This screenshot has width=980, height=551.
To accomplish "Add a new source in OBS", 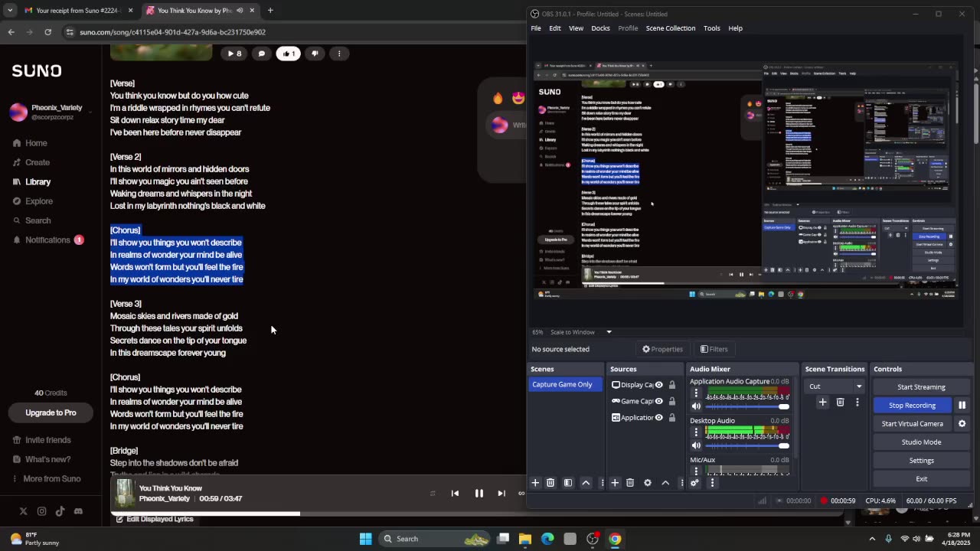I will pyautogui.click(x=615, y=483).
